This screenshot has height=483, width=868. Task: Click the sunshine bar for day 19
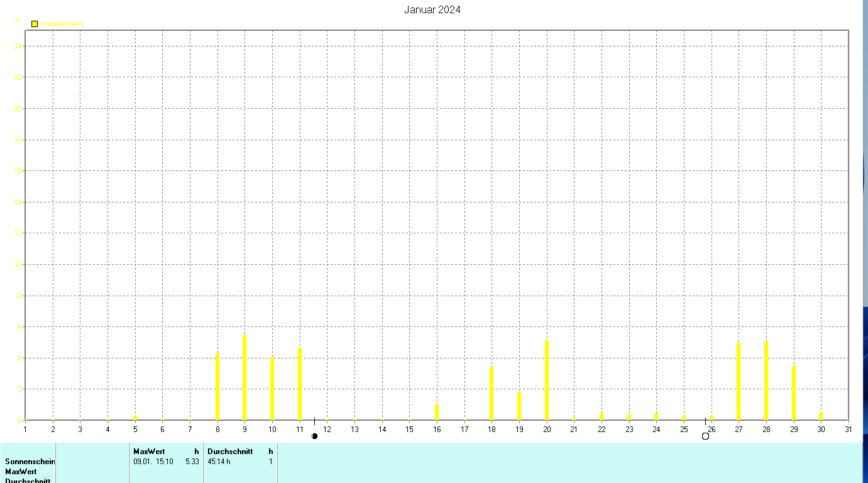[519, 406]
